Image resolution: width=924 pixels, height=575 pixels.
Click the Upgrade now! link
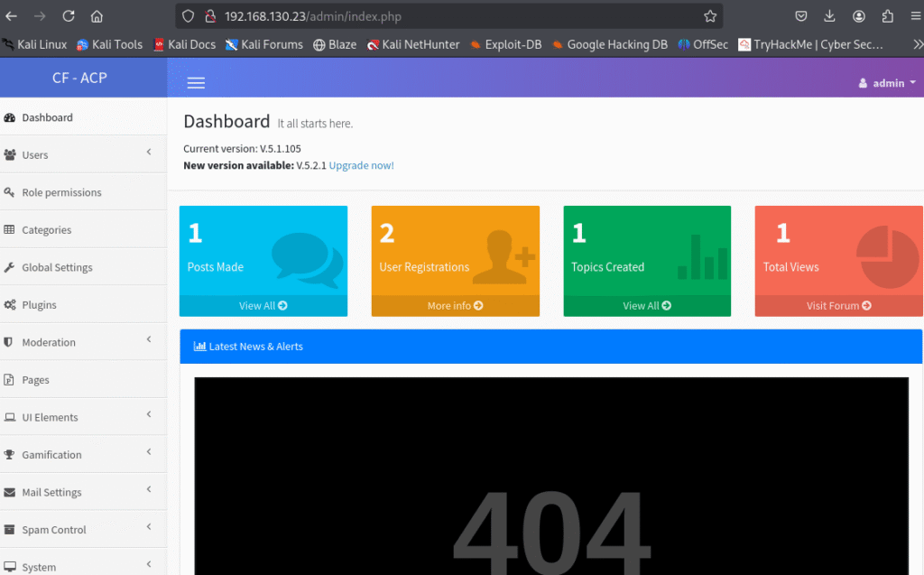tap(361, 166)
